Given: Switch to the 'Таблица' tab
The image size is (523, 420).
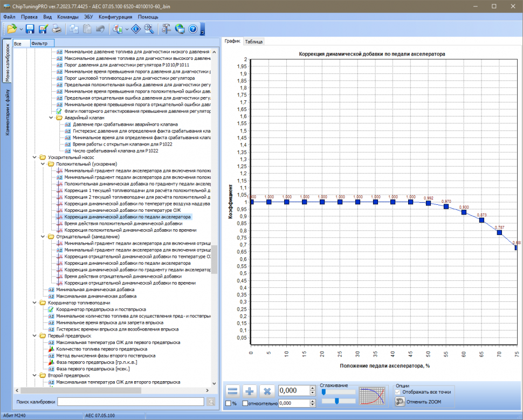Looking at the screenshot, I should point(253,42).
